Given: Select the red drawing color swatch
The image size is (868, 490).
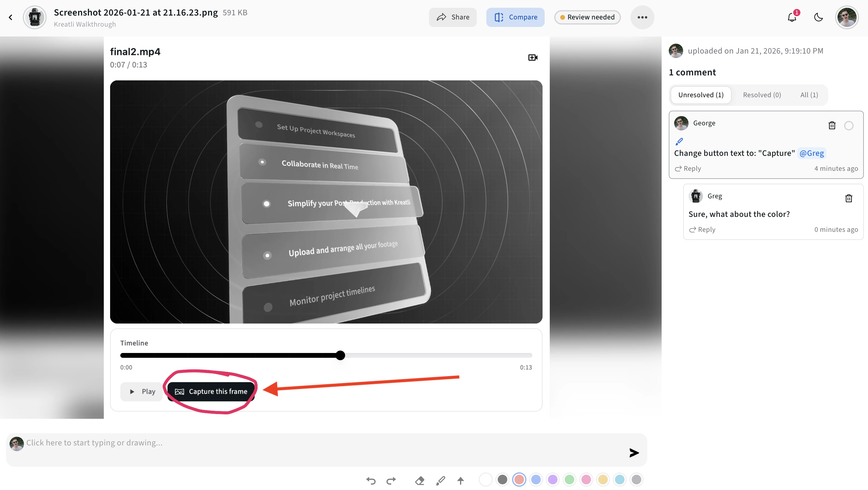Looking at the screenshot, I should [x=519, y=479].
